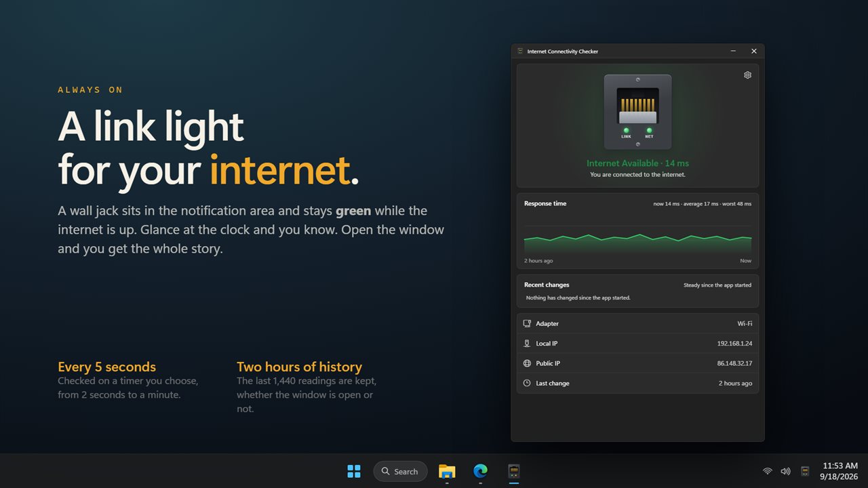Click the app icon in the window title bar
The image size is (868, 488).
[520, 52]
